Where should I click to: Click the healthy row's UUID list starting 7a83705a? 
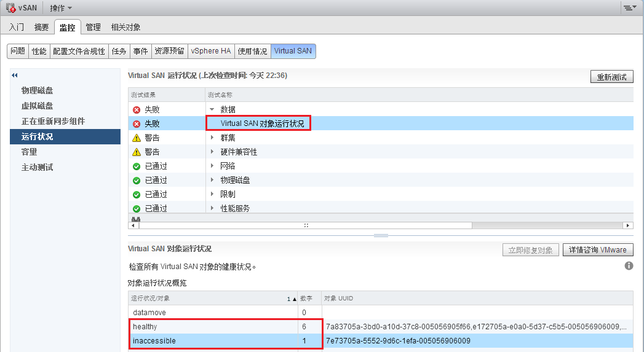point(477,327)
